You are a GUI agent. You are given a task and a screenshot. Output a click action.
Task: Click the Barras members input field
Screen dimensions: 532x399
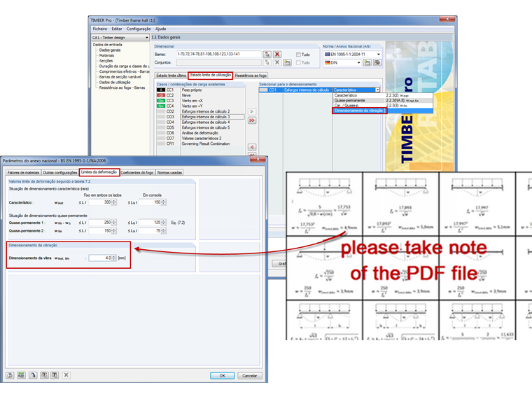coord(219,55)
